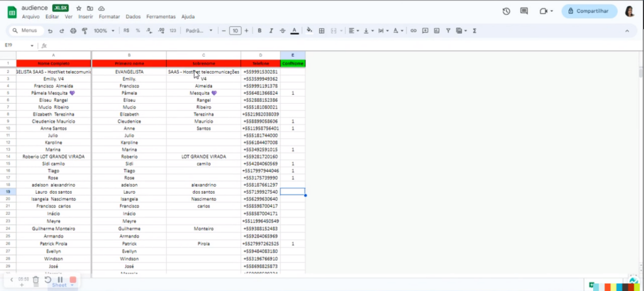Click the insert link icon

pos(413,30)
